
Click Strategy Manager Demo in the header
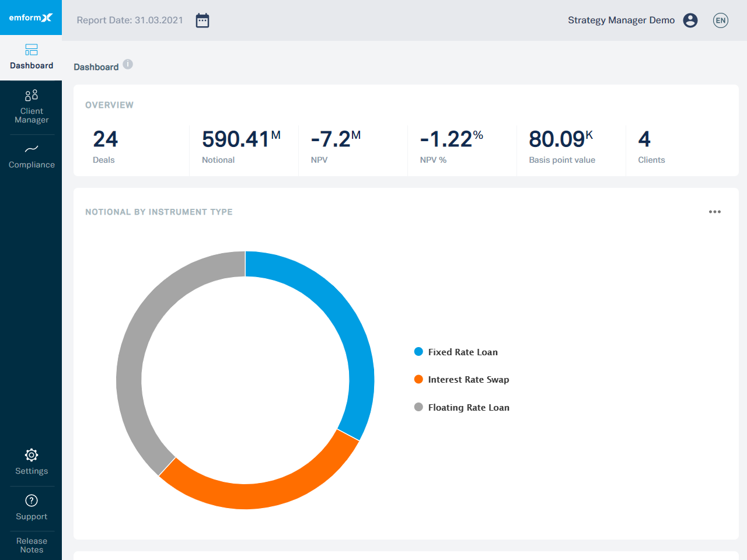coord(620,20)
